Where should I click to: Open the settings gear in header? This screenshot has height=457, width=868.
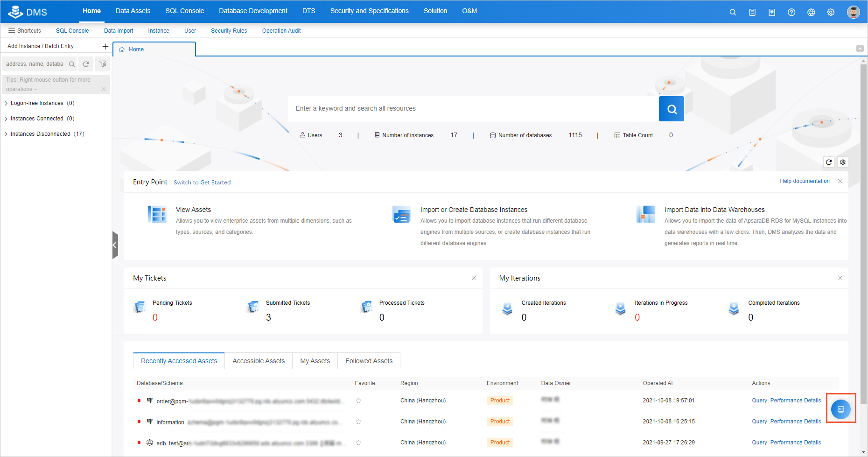(x=831, y=12)
